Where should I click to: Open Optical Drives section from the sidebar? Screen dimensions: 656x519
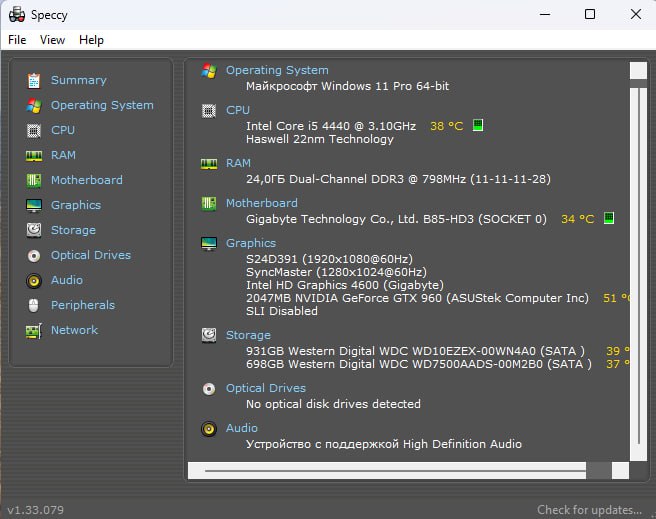point(91,255)
